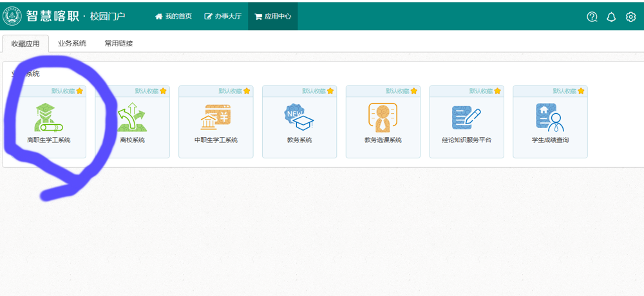Switch to the 业务系统 tab

[72, 44]
